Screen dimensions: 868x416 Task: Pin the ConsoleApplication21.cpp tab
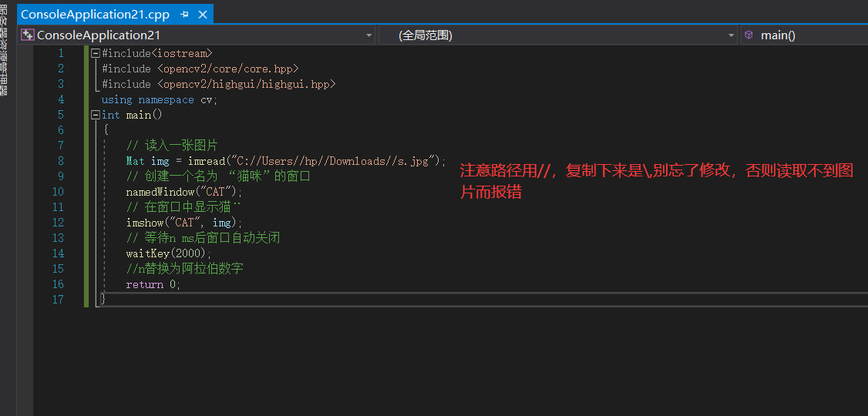[x=185, y=15]
